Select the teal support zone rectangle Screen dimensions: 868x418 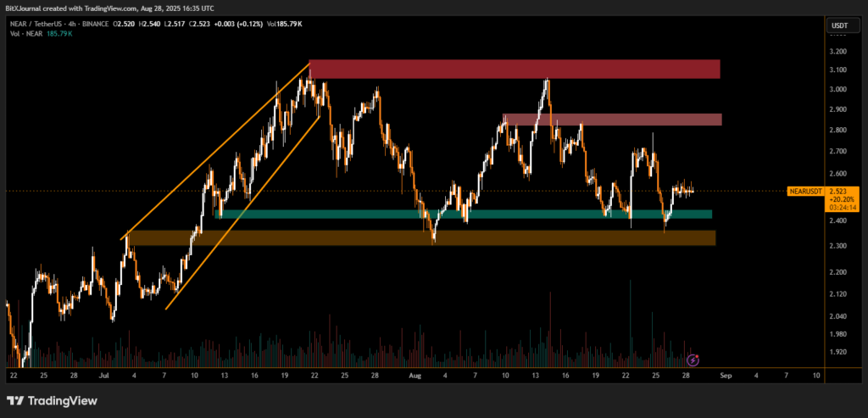tap(464, 215)
